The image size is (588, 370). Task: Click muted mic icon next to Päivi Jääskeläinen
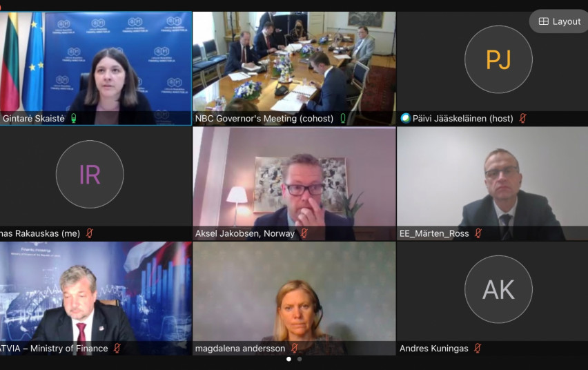tap(522, 119)
